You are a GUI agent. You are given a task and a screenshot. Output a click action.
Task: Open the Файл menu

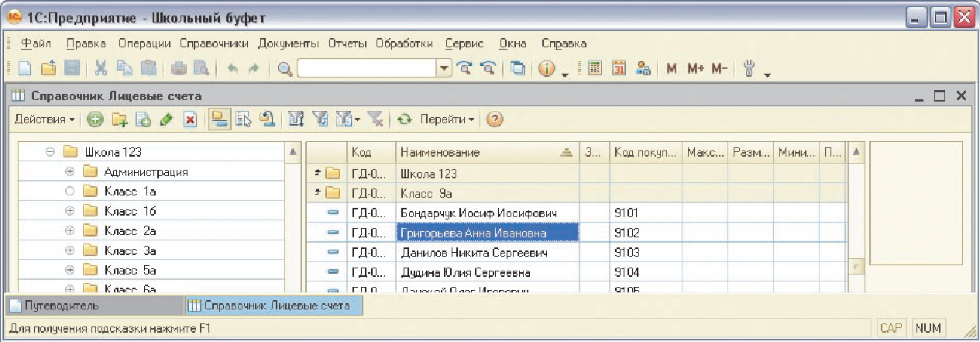pyautogui.click(x=36, y=43)
